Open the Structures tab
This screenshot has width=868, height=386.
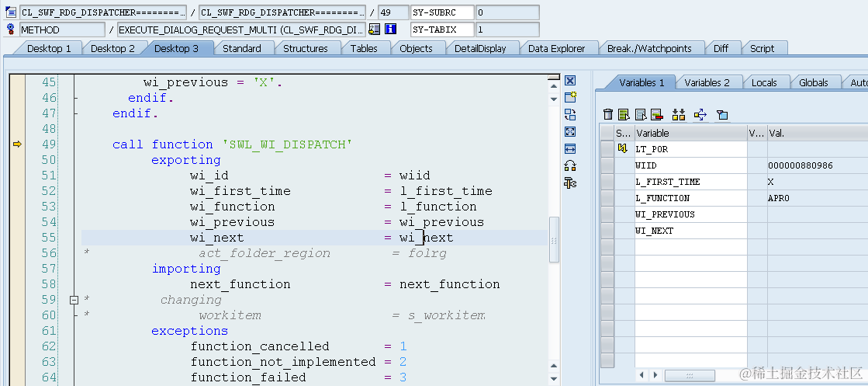306,48
